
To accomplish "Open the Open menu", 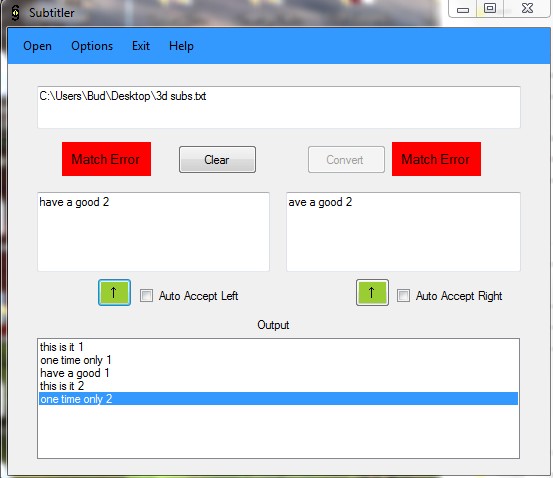I will pyautogui.click(x=37, y=46).
